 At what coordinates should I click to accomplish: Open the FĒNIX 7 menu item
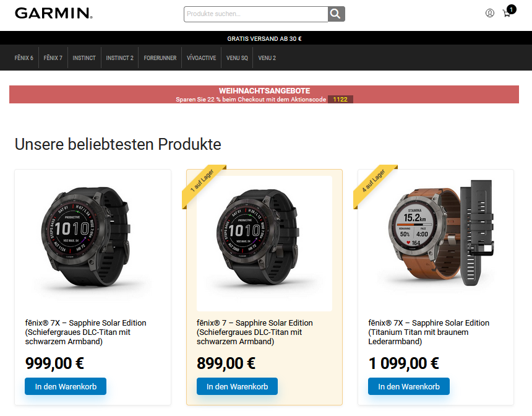[53, 58]
